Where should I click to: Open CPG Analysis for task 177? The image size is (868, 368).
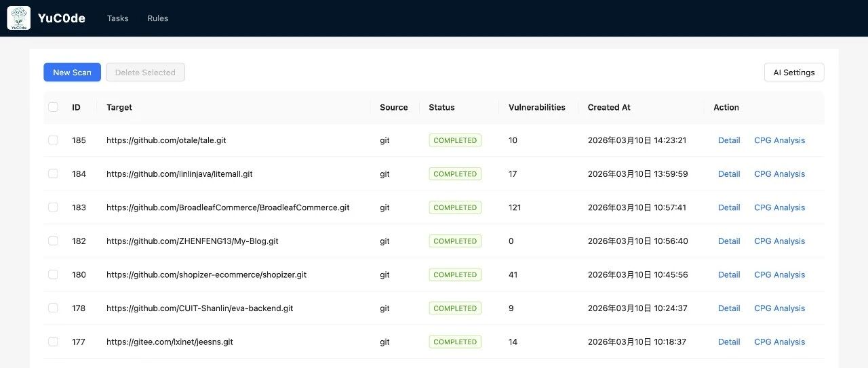coord(780,342)
